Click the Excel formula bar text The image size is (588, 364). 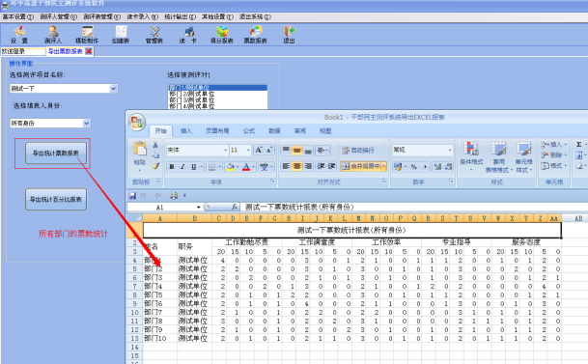pyautogui.click(x=299, y=207)
